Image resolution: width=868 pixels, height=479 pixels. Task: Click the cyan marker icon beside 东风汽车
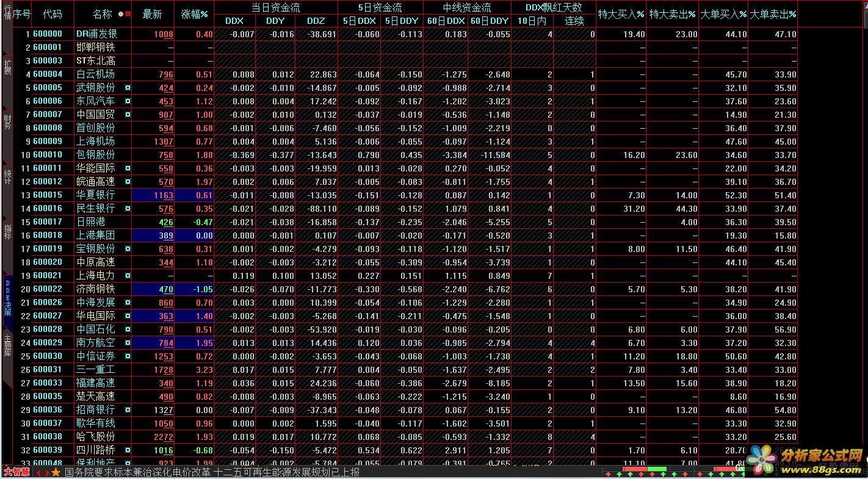point(128,101)
